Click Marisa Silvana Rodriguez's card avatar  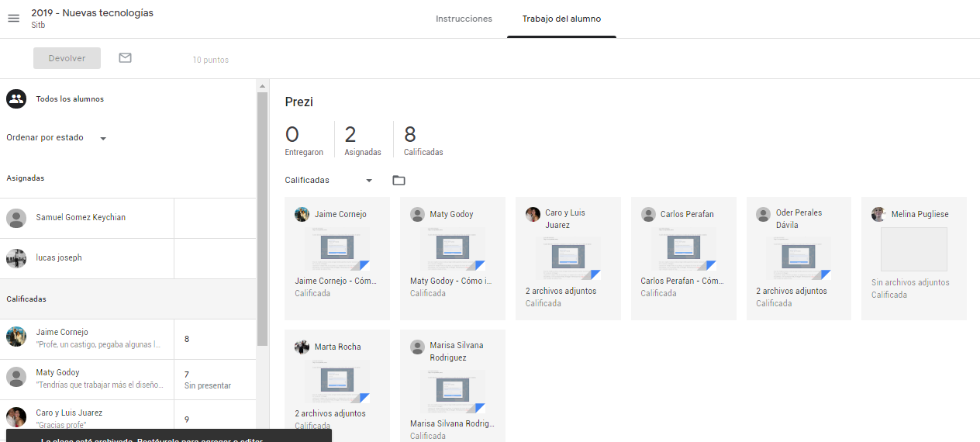[417, 347]
